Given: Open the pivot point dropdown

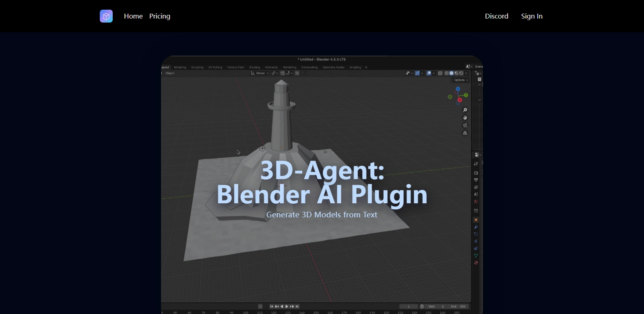Looking at the screenshot, I should (275, 73).
